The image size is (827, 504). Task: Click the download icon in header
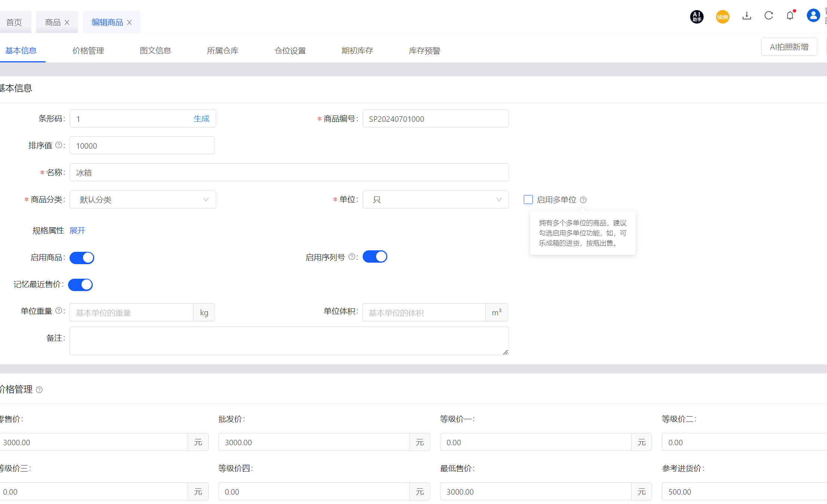(747, 16)
